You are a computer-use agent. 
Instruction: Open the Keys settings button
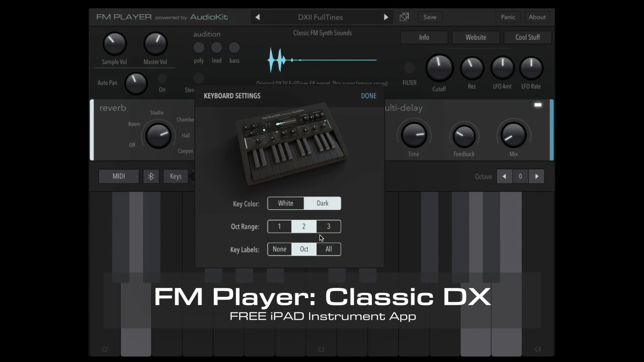[176, 176]
